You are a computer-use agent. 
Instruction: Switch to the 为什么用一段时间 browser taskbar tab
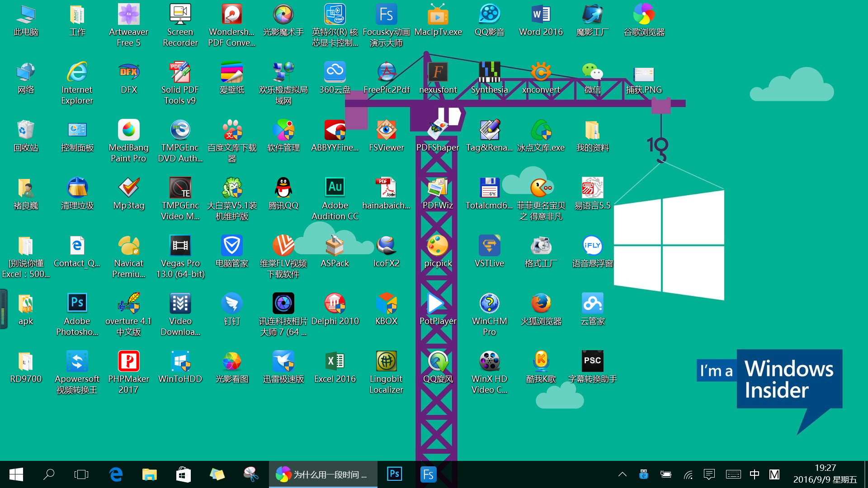pos(323,474)
